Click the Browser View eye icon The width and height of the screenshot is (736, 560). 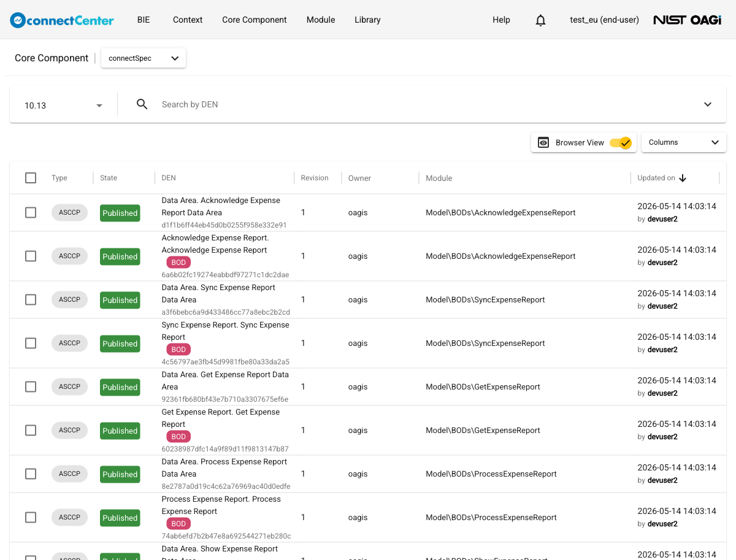coord(543,142)
